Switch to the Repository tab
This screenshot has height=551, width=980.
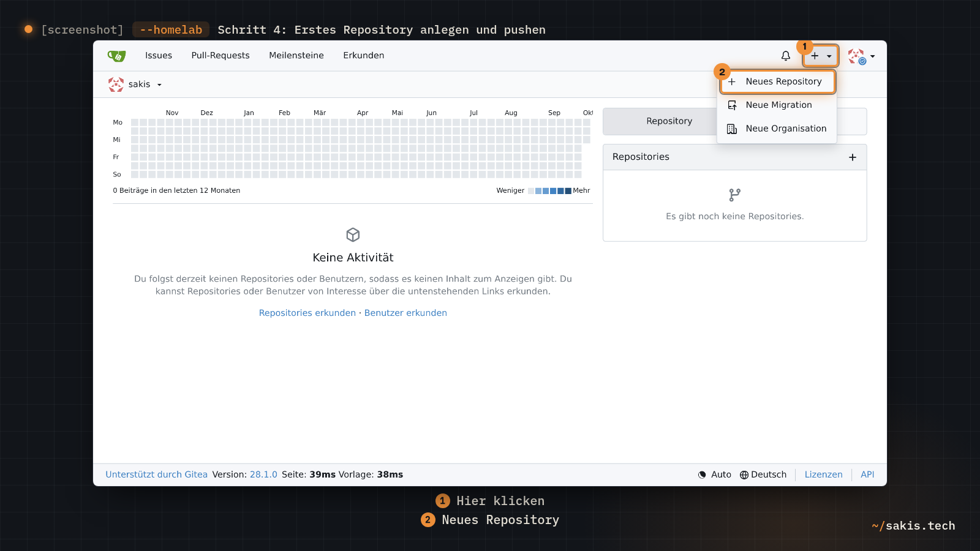669,121
